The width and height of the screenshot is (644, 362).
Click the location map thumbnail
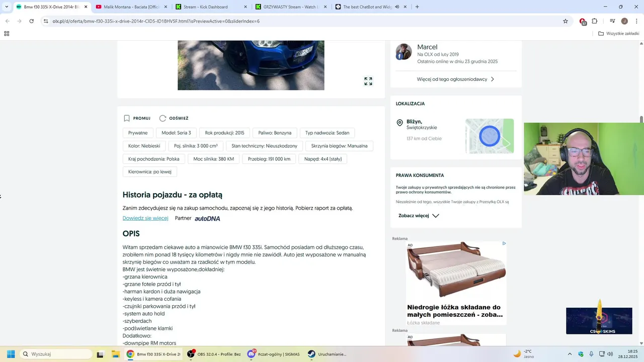tap(490, 136)
